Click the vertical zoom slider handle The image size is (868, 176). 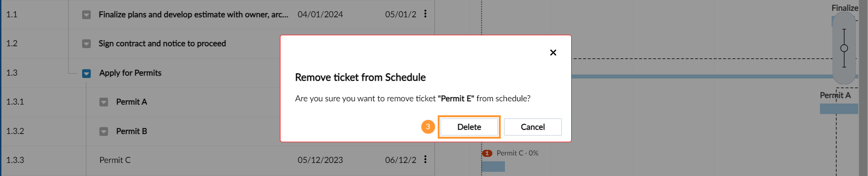(x=844, y=48)
